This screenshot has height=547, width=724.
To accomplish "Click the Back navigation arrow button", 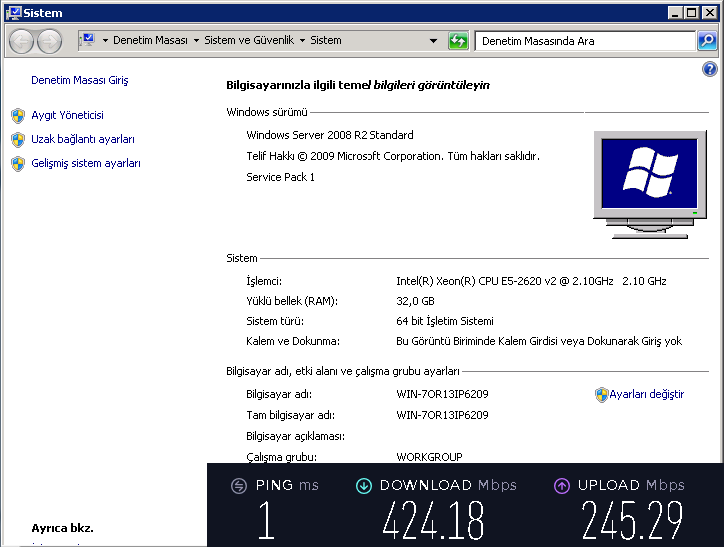I will (21, 42).
